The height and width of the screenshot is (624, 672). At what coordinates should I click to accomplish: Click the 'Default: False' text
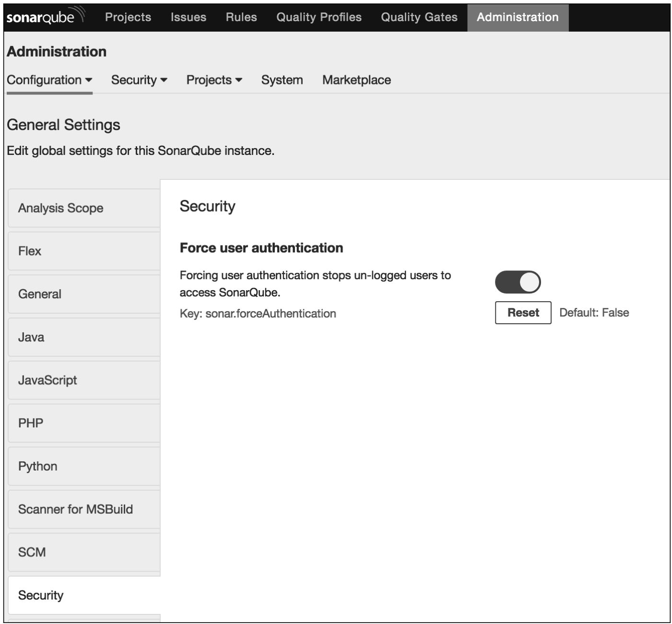coord(594,313)
